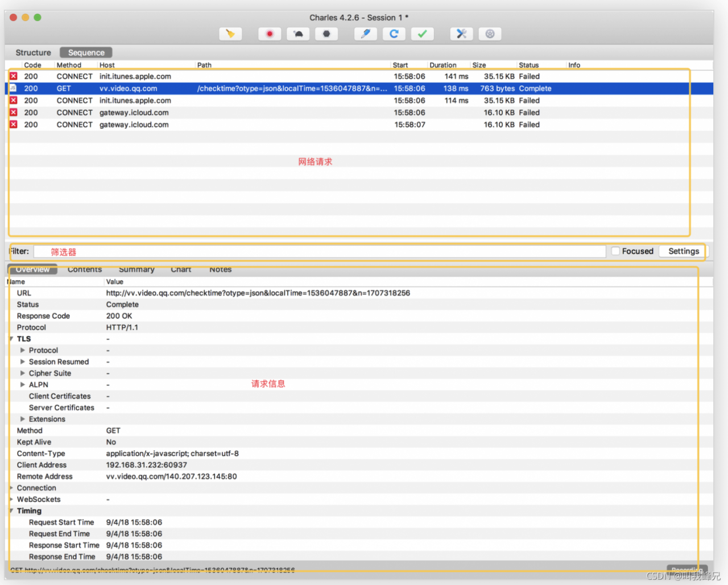Expand the Extensions row
This screenshot has width=728, height=585.
23,419
